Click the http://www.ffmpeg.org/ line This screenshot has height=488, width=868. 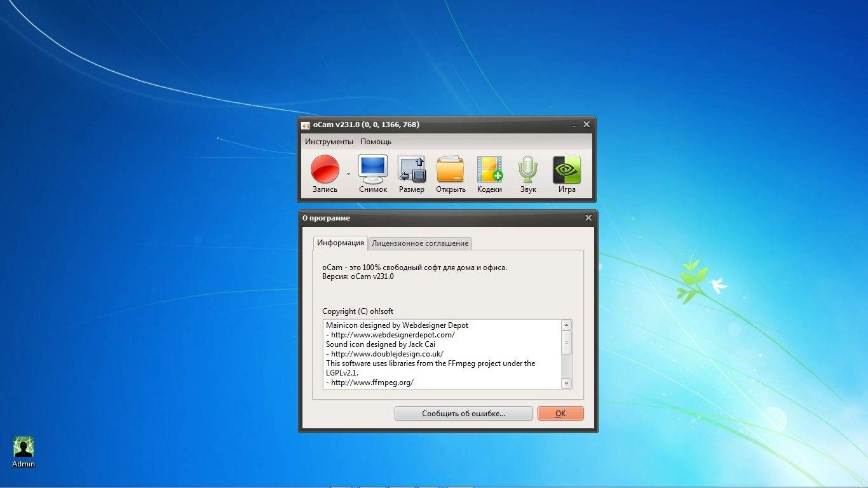pyautogui.click(x=370, y=383)
